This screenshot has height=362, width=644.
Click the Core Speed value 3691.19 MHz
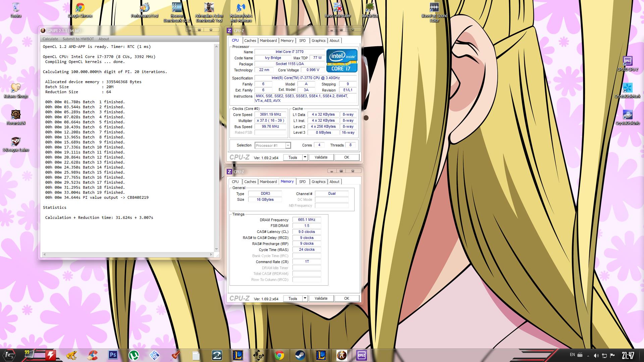tap(270, 114)
